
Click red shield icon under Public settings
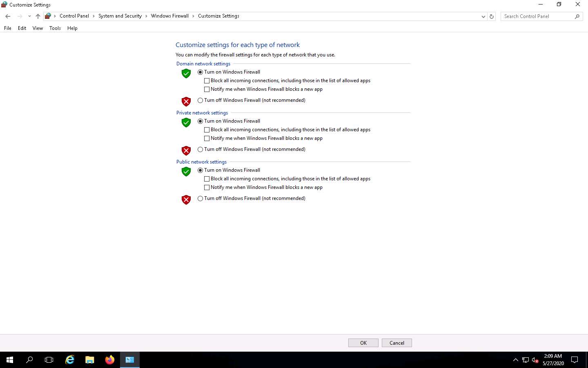tap(186, 200)
